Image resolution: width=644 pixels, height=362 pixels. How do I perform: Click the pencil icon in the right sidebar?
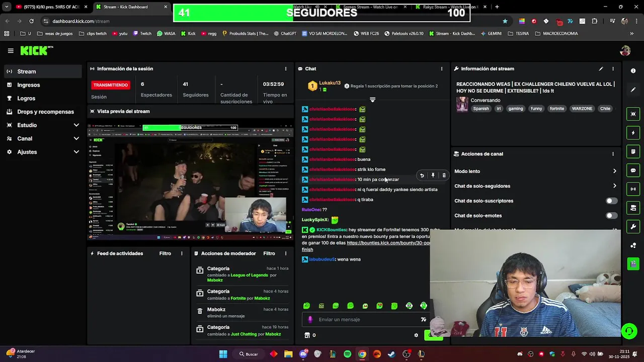point(633,89)
